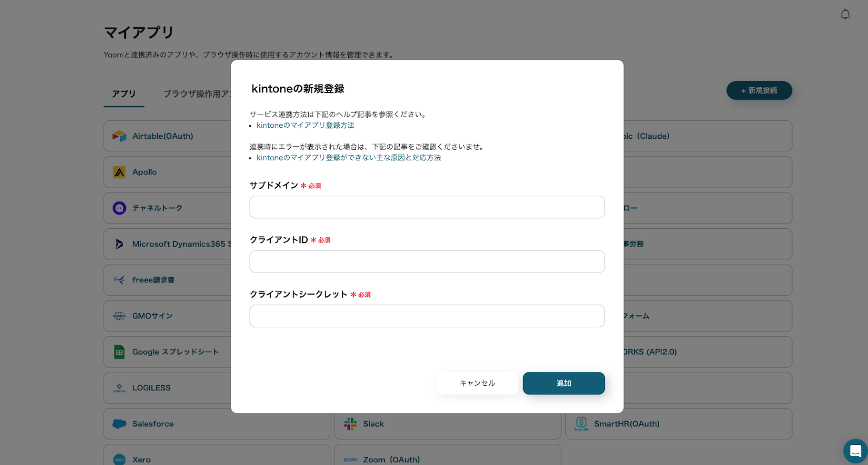Open the chat support bubble icon
The image size is (868, 465).
pyautogui.click(x=856, y=450)
